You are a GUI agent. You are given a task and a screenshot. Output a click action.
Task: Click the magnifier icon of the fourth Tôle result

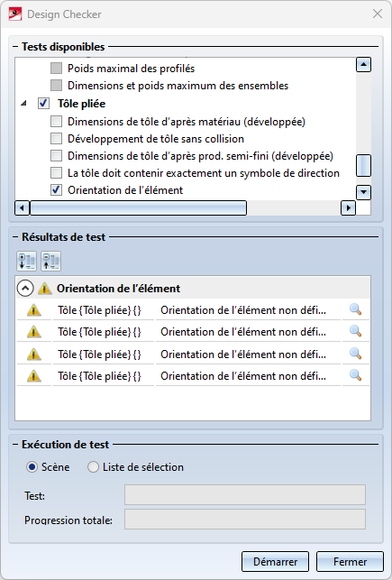tap(355, 375)
